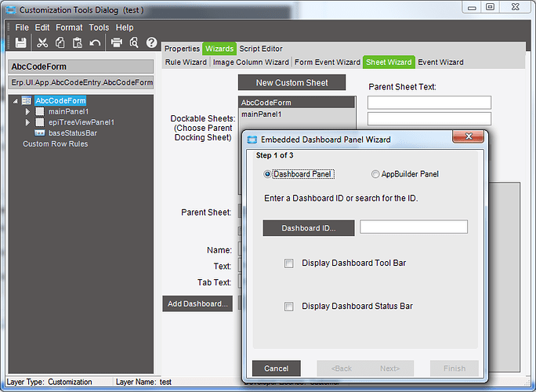
Task: Open the Event Wizard tab
Action: [440, 62]
